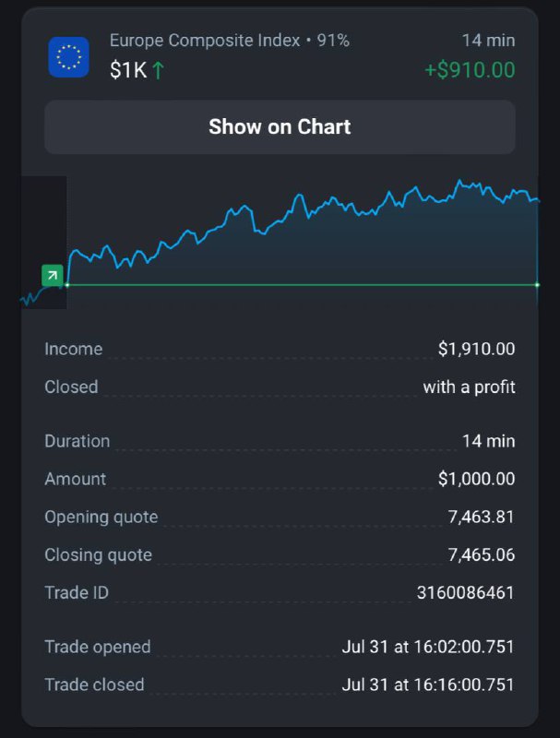The image size is (560, 738).
Task: Click the Opening quote 7,463.81 value
Action: coord(481,517)
